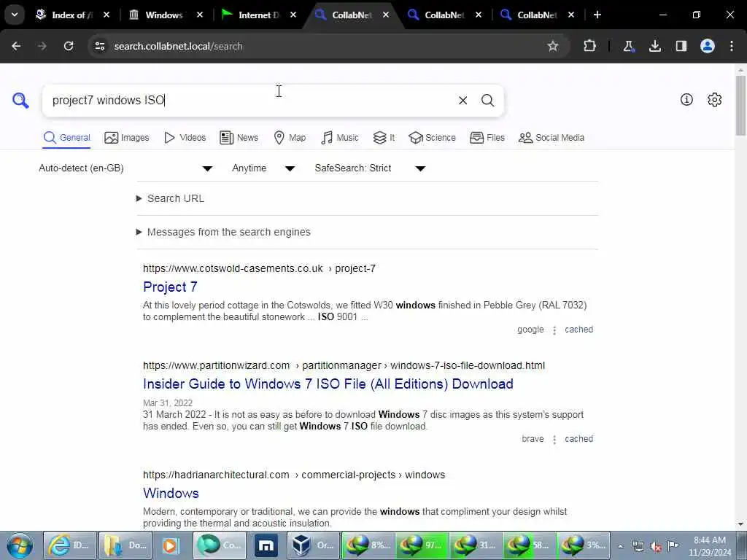Expand Messages from the search engines
Viewport: 747px width, 560px height.
[223, 232]
